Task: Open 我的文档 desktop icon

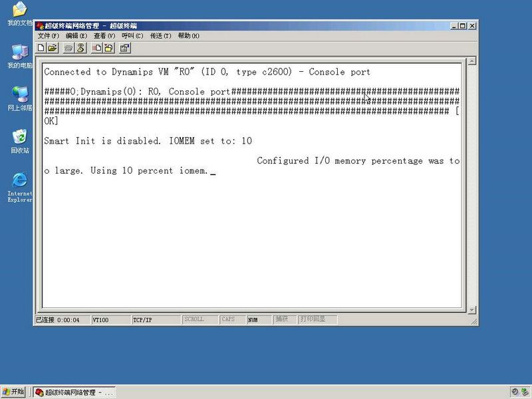Action: [20, 13]
